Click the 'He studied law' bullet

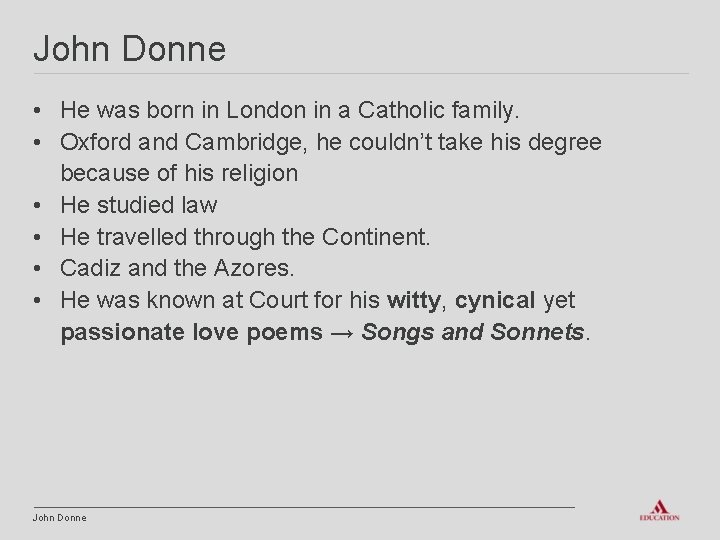point(138,205)
